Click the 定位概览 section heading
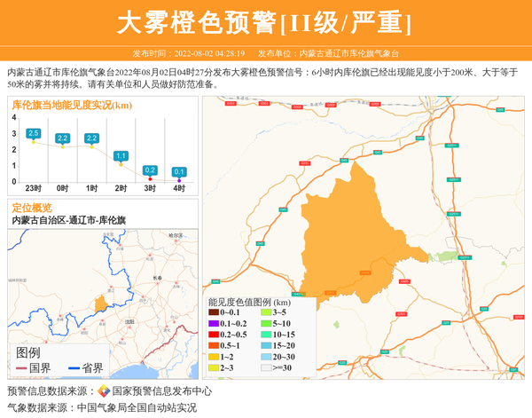532x418 pixels. coord(32,207)
